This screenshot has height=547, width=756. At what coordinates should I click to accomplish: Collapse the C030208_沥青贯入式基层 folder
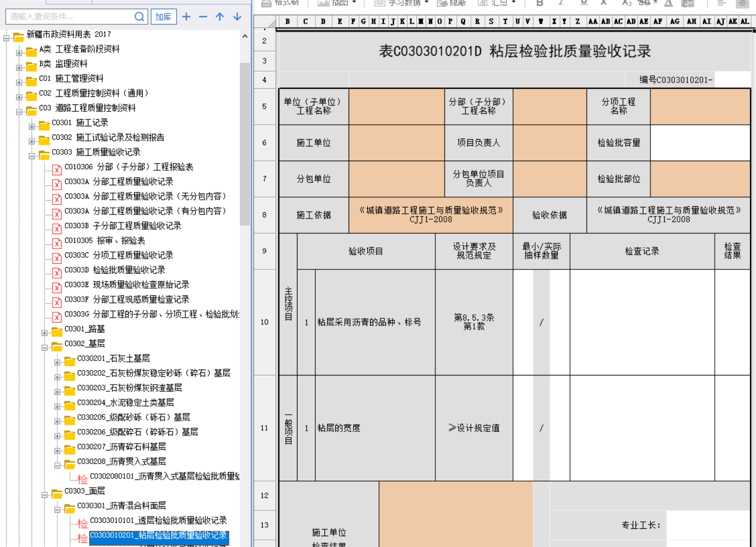[x=57, y=466]
